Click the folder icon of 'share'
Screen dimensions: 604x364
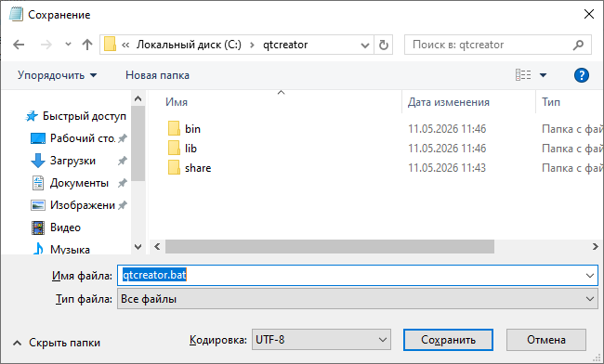174,168
